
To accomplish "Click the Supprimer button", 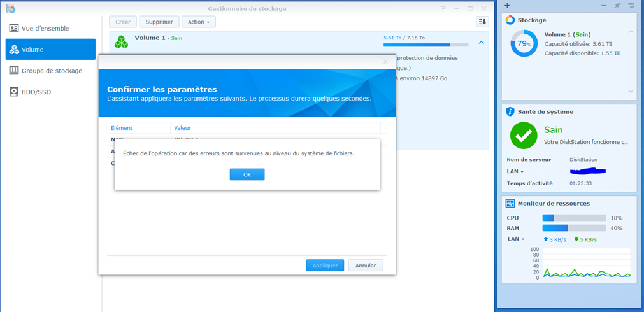I will pyautogui.click(x=159, y=22).
